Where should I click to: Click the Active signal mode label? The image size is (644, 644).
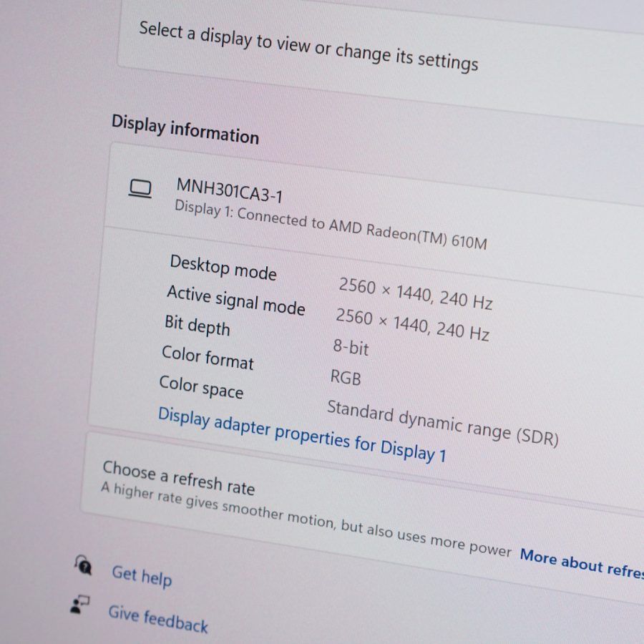(235, 301)
